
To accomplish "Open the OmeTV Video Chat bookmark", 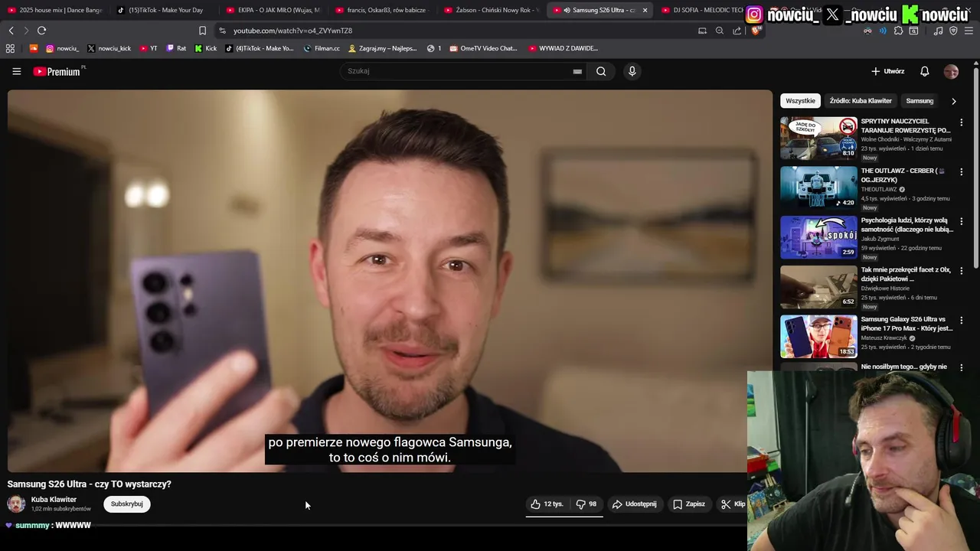I will point(483,48).
